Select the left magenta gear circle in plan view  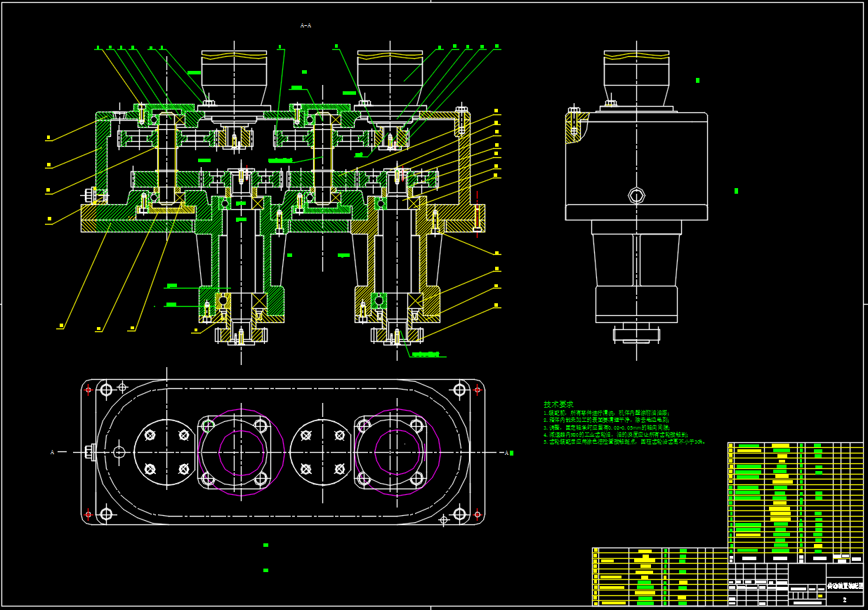pos(241,453)
